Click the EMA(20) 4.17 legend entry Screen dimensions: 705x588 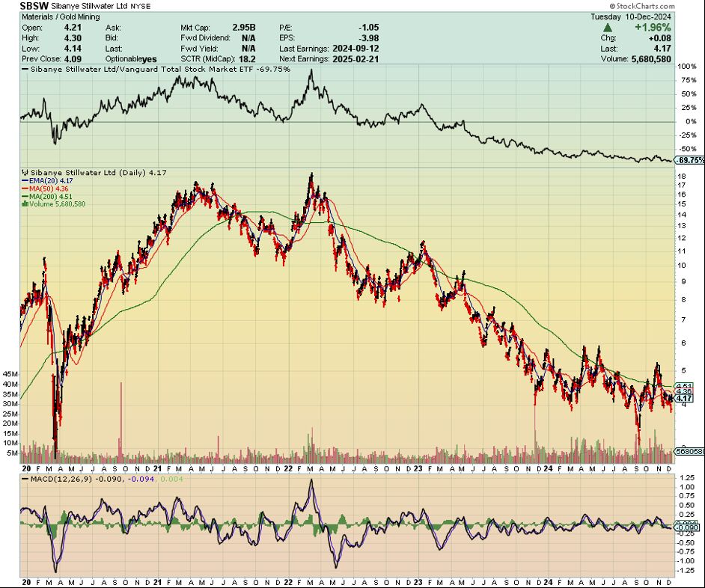click(48, 181)
